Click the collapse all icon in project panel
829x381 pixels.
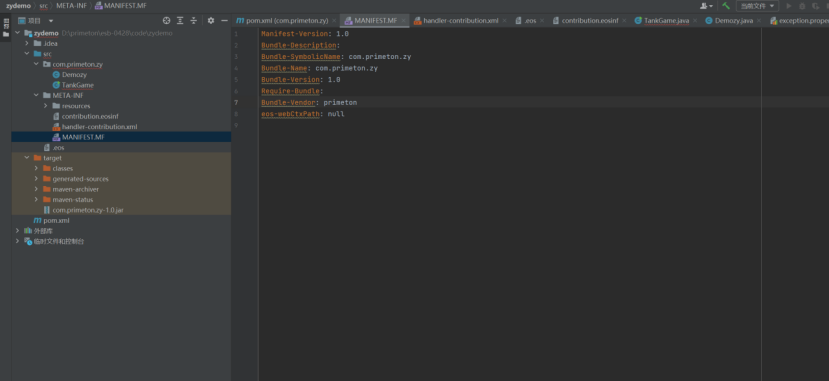tap(194, 21)
